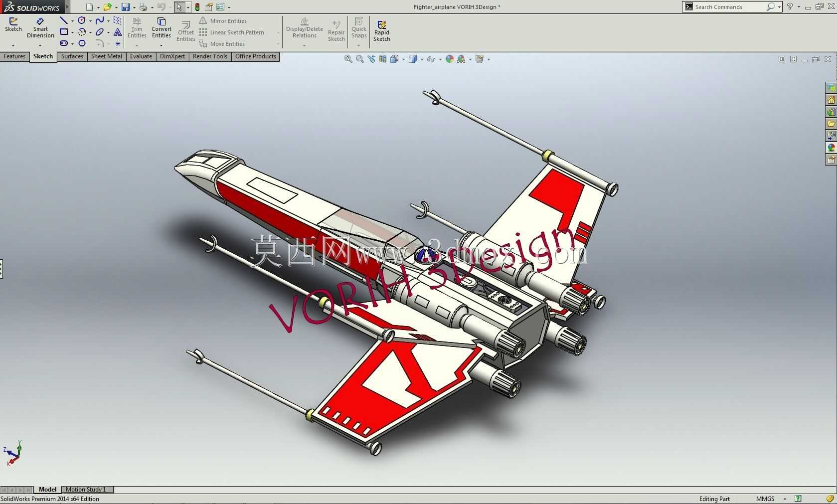
Task: Open Display/Delete Relations
Action: (x=305, y=28)
